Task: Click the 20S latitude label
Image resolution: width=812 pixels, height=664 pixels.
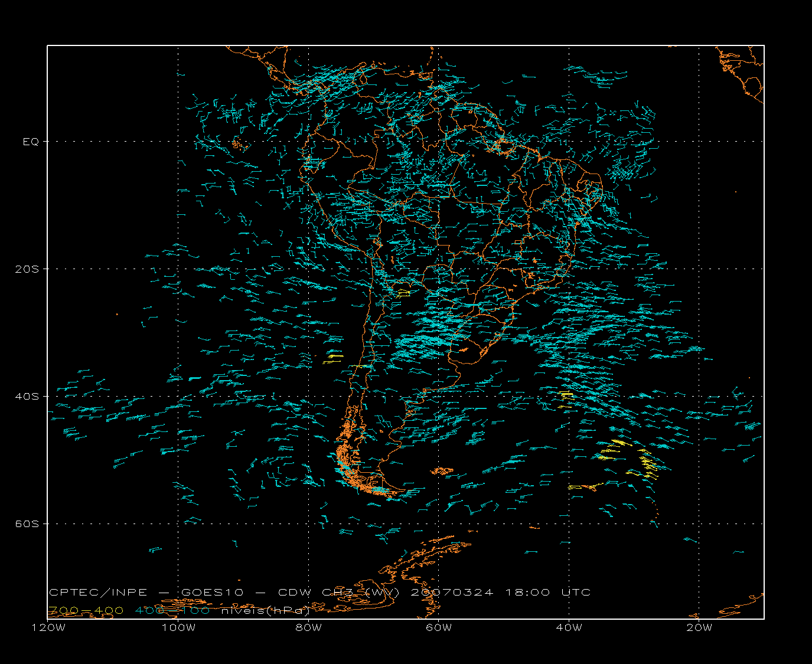Action: pos(27,269)
